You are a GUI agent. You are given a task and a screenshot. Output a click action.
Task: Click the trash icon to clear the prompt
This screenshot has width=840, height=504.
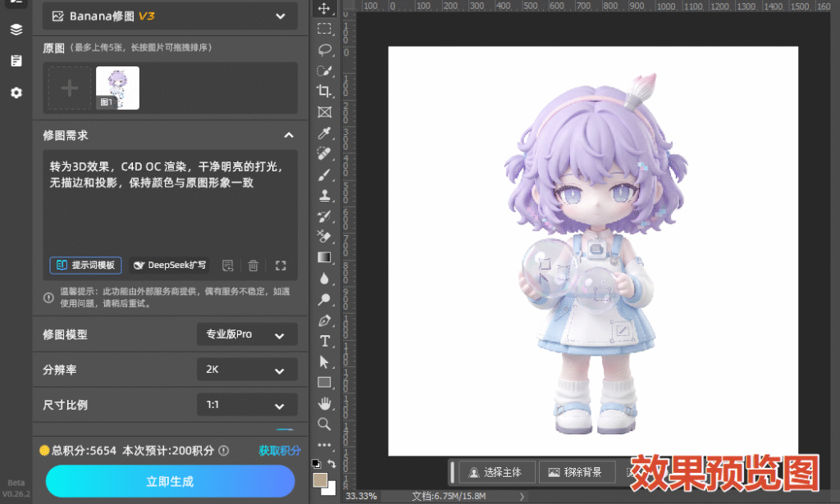click(x=253, y=266)
